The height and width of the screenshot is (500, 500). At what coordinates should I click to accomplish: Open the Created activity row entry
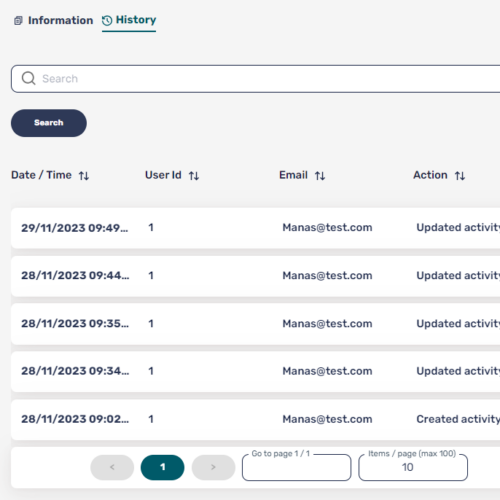pos(256,419)
